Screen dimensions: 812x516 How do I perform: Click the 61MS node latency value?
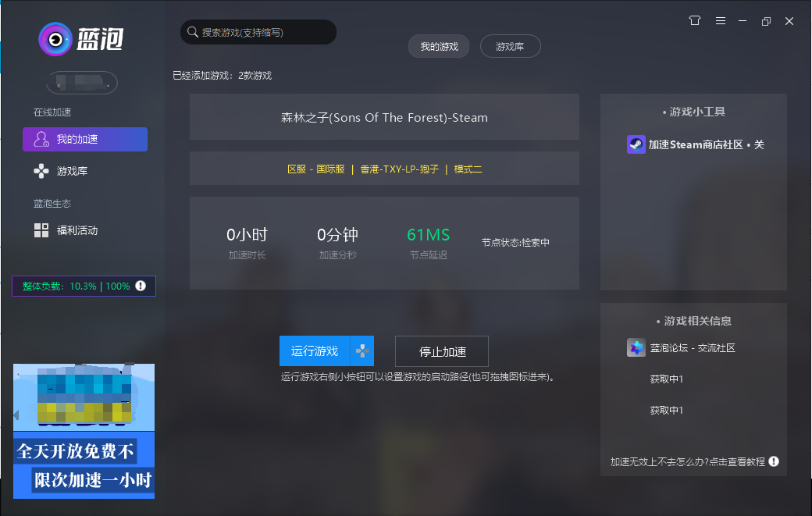(429, 234)
